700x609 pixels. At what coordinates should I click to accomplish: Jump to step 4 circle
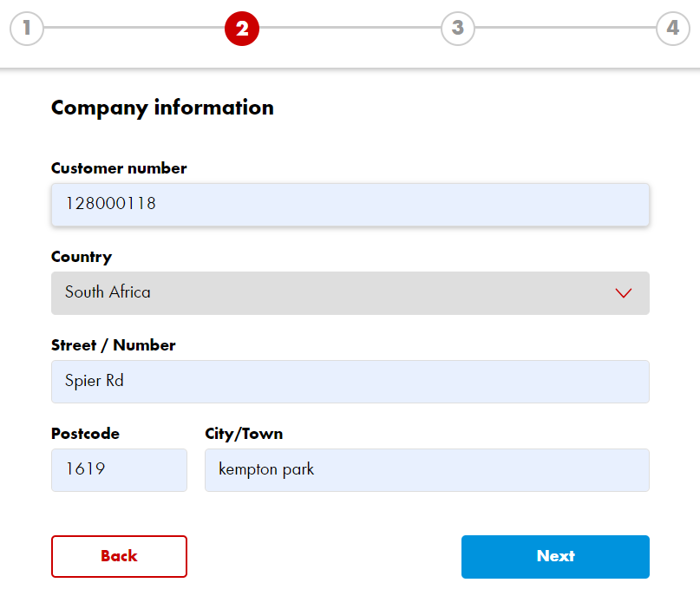click(673, 29)
